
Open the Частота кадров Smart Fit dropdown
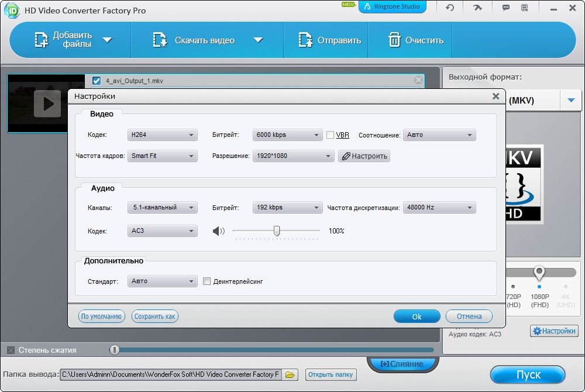click(162, 156)
